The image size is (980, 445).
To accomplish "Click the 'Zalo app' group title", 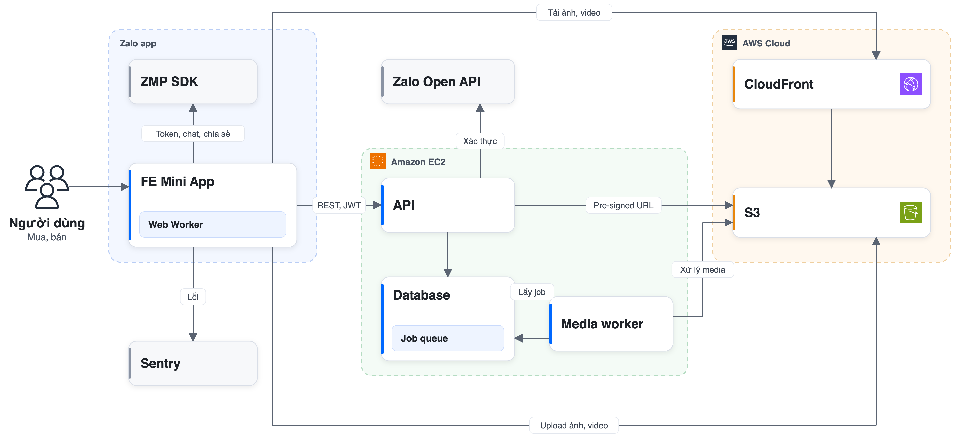I will 138,43.
